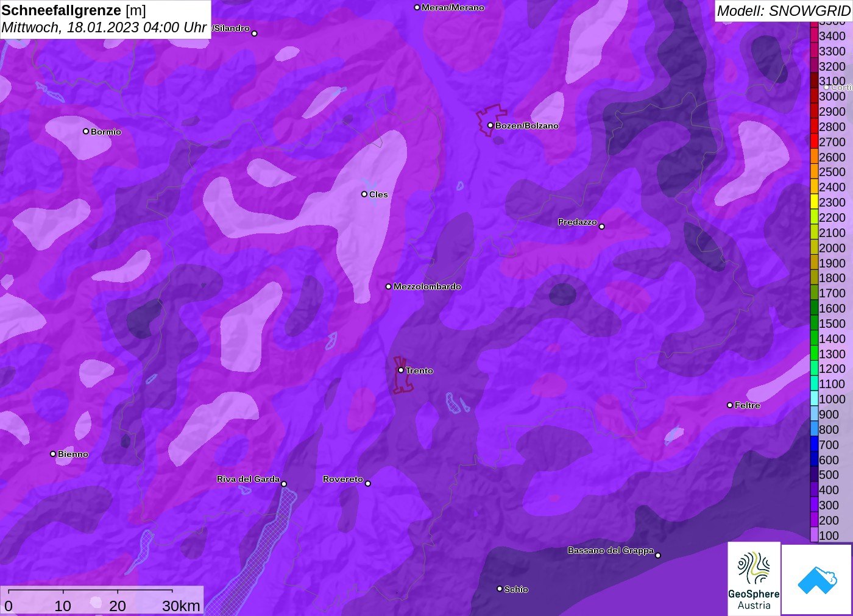Click the 'Trento' map label
The width and height of the screenshot is (853, 616).
pyautogui.click(x=419, y=370)
